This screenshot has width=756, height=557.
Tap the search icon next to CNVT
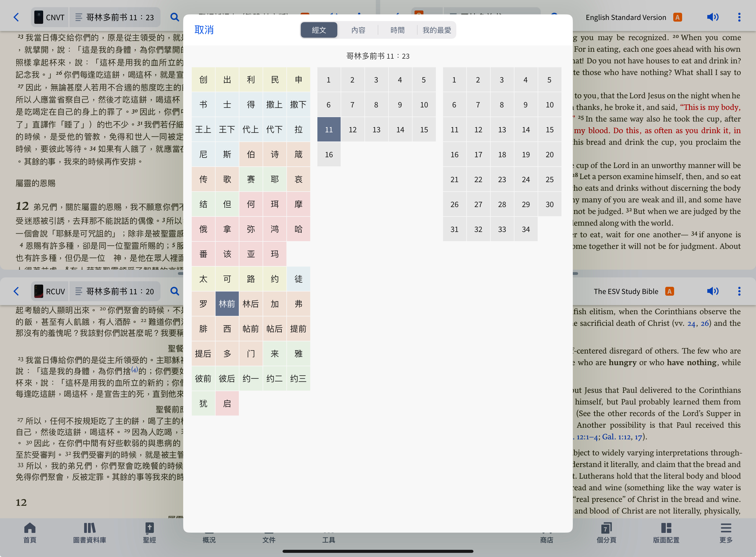point(175,17)
